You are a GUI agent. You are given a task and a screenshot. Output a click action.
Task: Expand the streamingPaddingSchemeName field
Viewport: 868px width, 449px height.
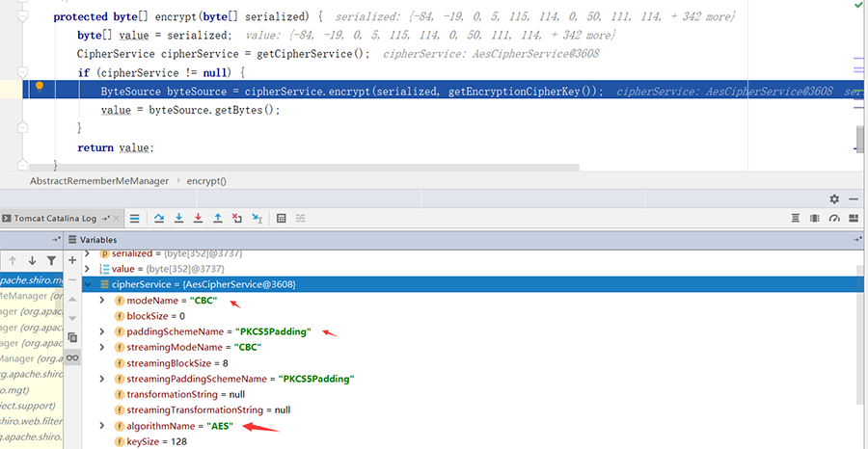click(x=101, y=379)
